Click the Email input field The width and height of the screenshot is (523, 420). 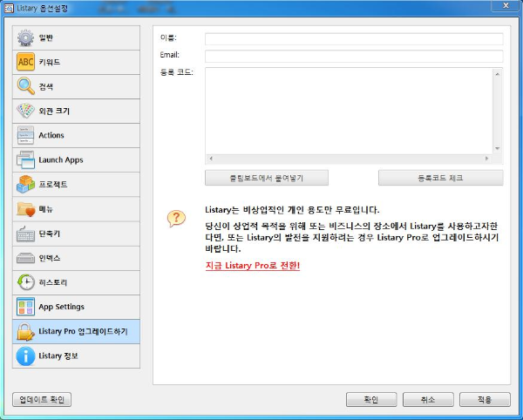click(x=354, y=56)
